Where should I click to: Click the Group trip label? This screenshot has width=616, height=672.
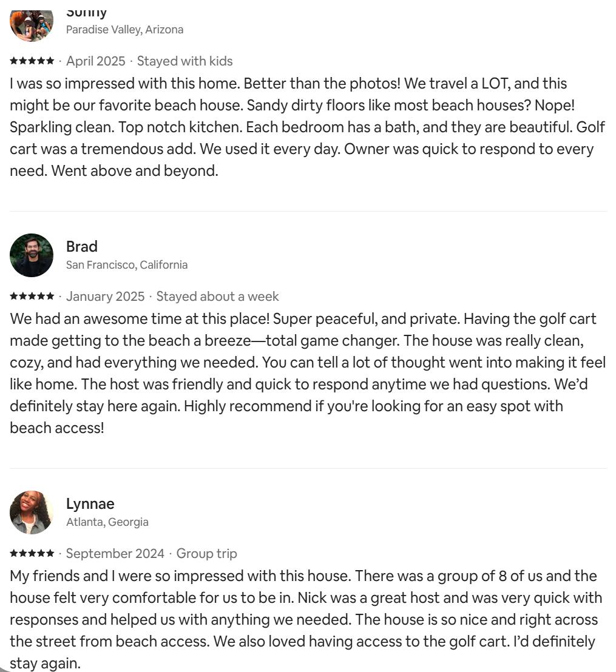[207, 553]
